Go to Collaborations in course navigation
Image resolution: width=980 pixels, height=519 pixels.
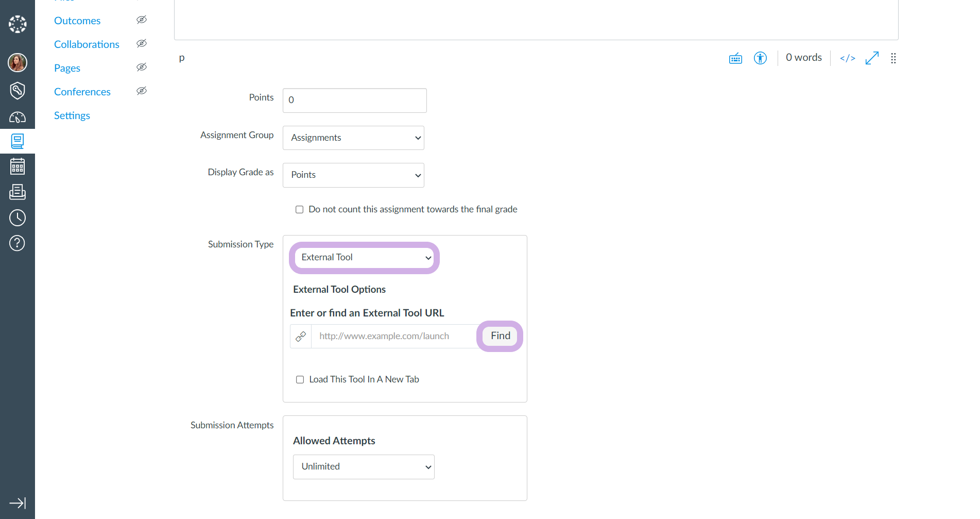pyautogui.click(x=87, y=44)
